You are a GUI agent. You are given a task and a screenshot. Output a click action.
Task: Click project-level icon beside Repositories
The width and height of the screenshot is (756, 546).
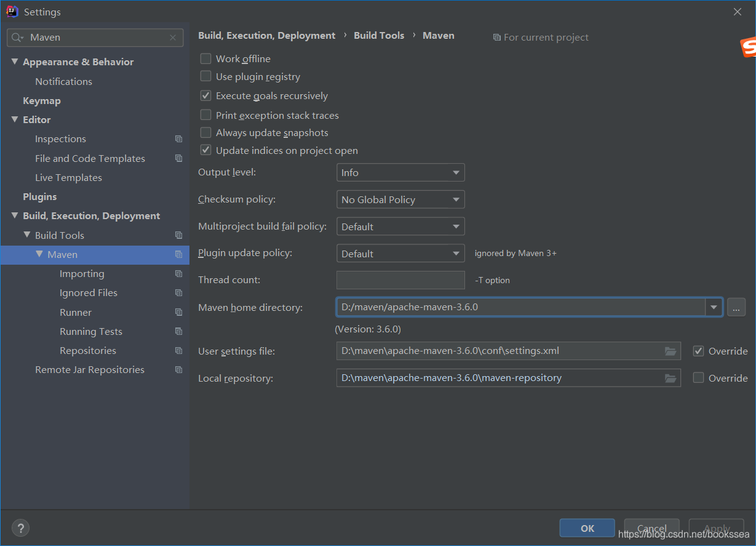point(178,350)
